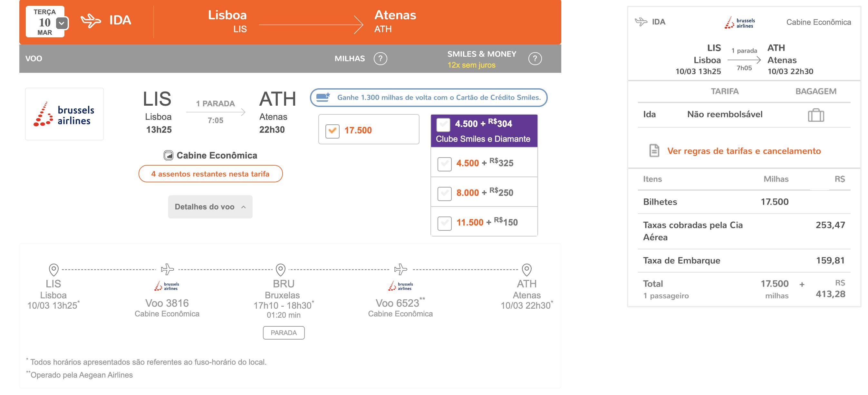
Task: Open Ver regras de tarifas e cancelamento
Action: pyautogui.click(x=744, y=151)
